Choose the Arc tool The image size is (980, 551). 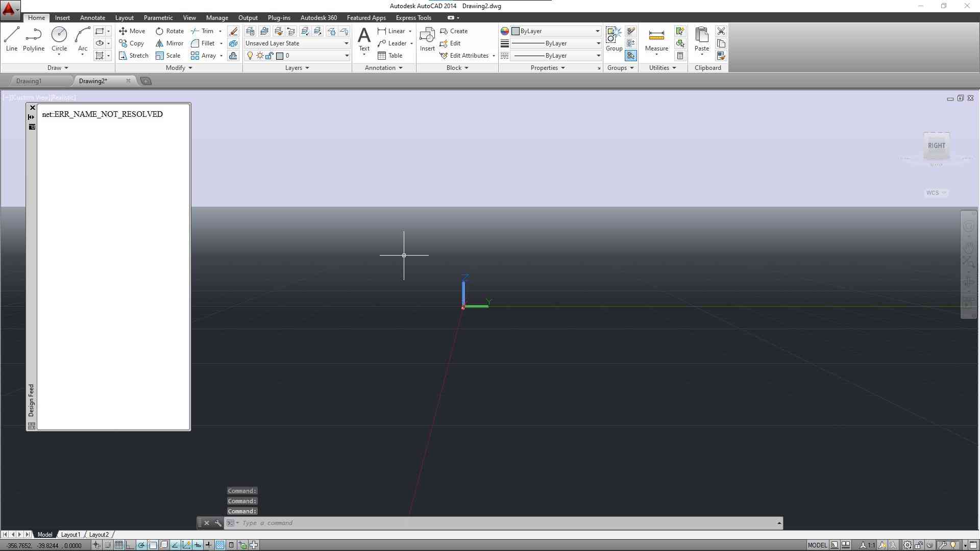(82, 39)
